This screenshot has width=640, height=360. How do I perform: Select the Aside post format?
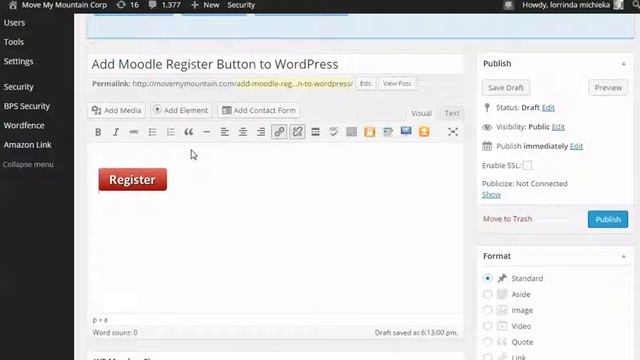point(487,294)
